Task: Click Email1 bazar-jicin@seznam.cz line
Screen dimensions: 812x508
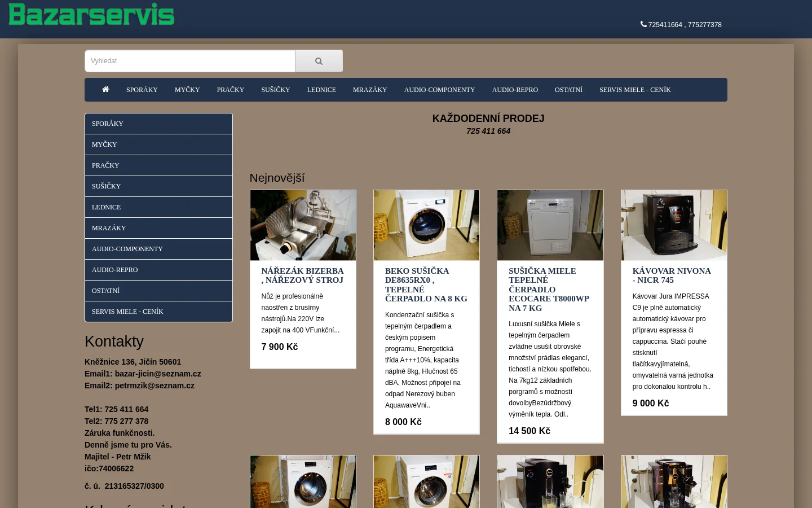Action: pos(143,374)
